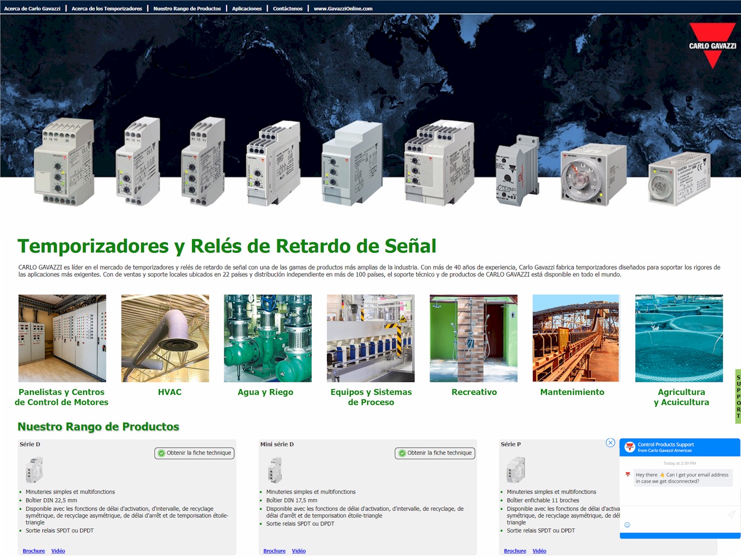This screenshot has width=741, height=560.
Task: Click the 'Boîtier DIN 22,5 mm' bullet
Action: pos(51,500)
